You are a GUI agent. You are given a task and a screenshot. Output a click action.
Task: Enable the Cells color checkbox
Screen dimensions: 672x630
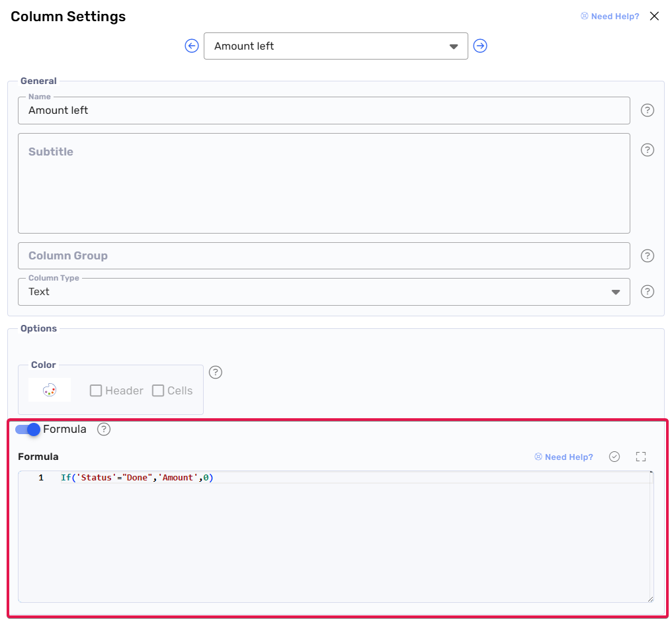coord(158,390)
